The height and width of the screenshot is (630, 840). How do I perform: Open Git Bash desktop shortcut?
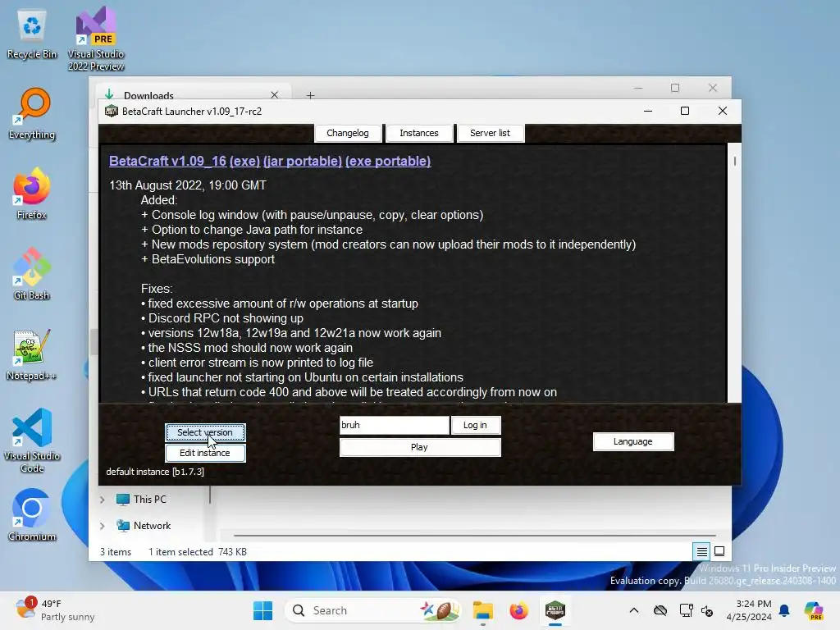(32, 274)
